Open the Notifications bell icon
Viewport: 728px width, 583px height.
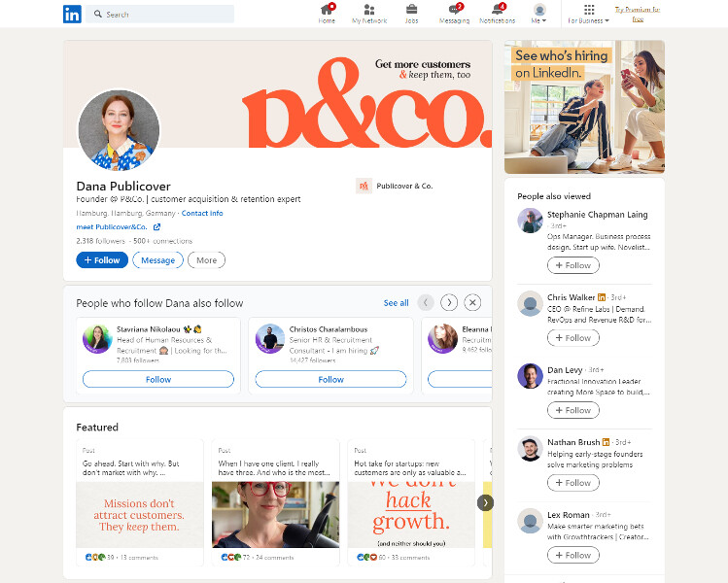[x=498, y=14]
